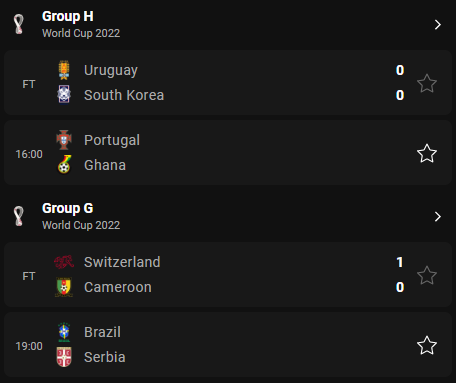
Task: Open the Group H heading link
Action: coord(68,17)
